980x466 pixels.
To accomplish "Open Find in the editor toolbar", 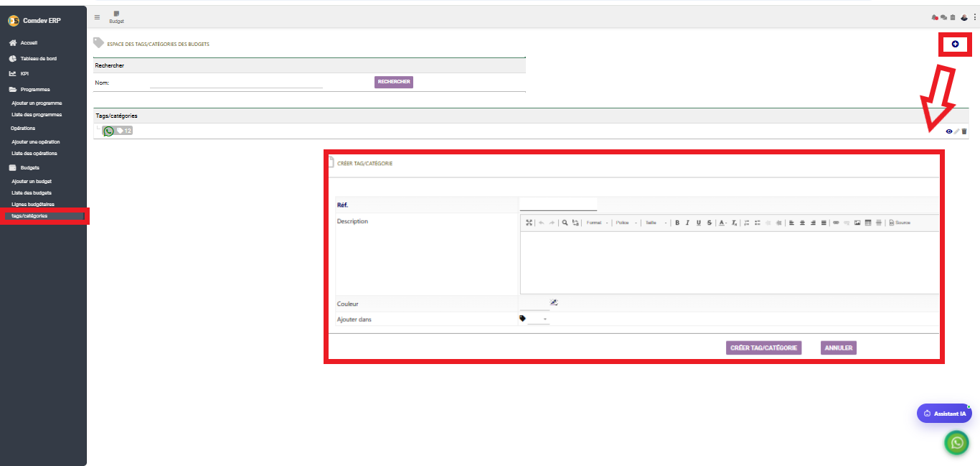I will pos(565,223).
